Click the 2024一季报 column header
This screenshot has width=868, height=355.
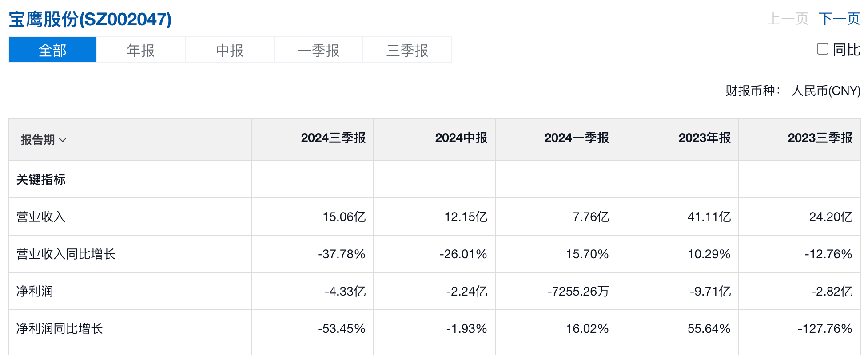coord(577,138)
